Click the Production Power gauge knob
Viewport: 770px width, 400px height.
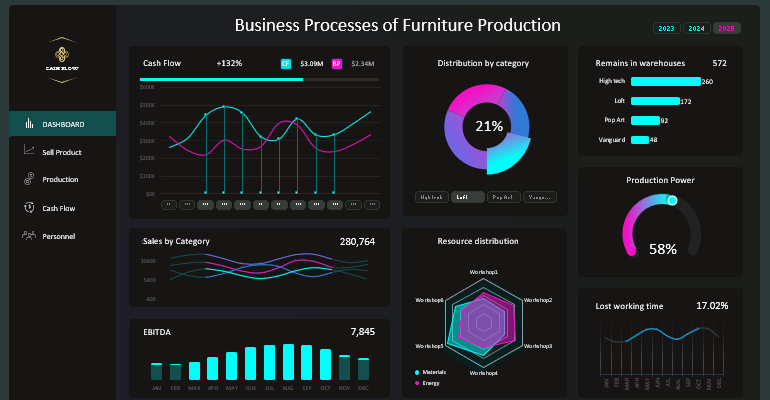coord(672,201)
